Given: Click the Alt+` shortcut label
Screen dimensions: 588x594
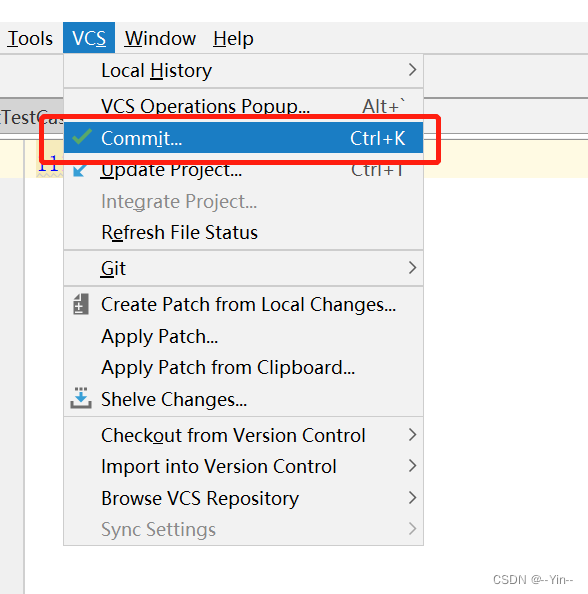Looking at the screenshot, I should click(383, 106).
